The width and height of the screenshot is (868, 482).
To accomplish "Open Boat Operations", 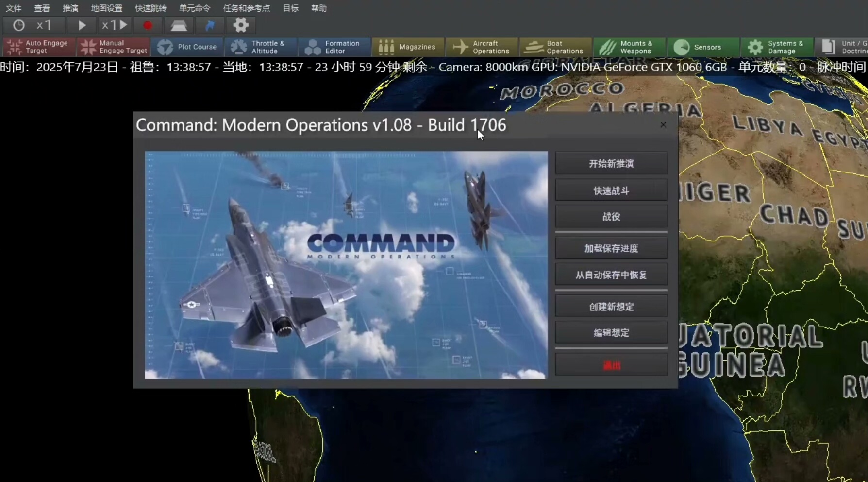I will (556, 47).
